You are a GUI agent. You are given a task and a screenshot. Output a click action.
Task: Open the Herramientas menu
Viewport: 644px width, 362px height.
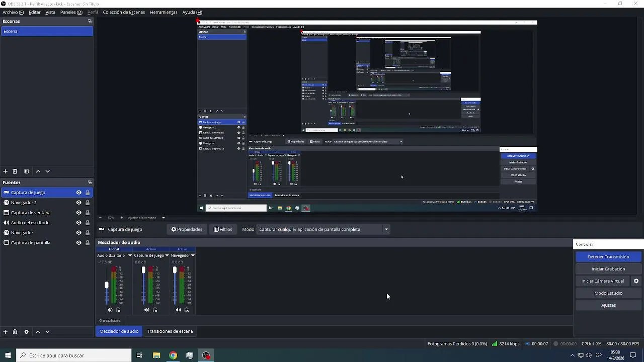(164, 12)
